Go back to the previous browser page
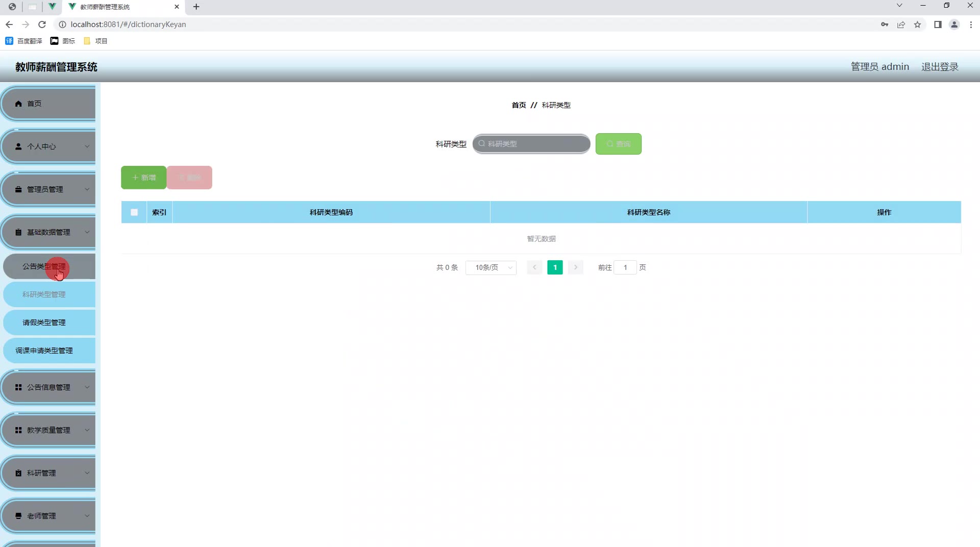The width and height of the screenshot is (980, 547). (9, 24)
